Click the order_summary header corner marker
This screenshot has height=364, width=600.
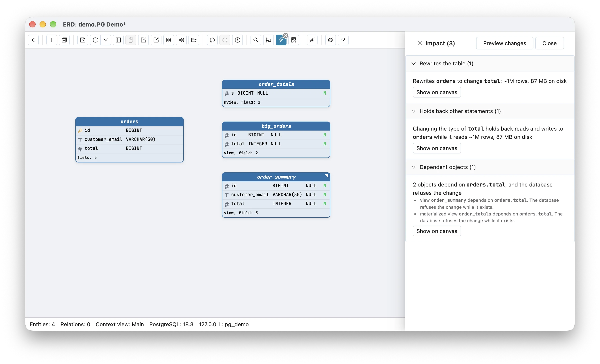[327, 176]
